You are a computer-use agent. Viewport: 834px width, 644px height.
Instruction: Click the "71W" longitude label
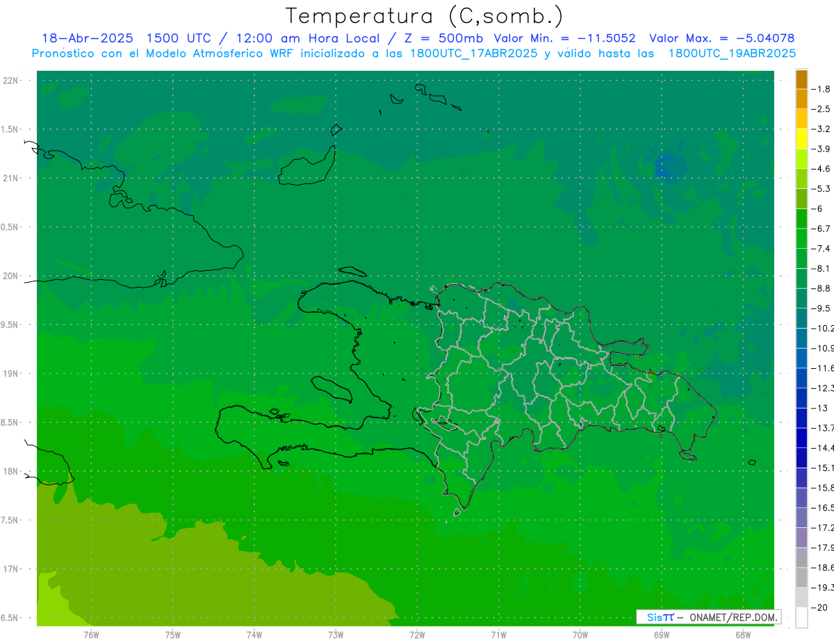498,635
